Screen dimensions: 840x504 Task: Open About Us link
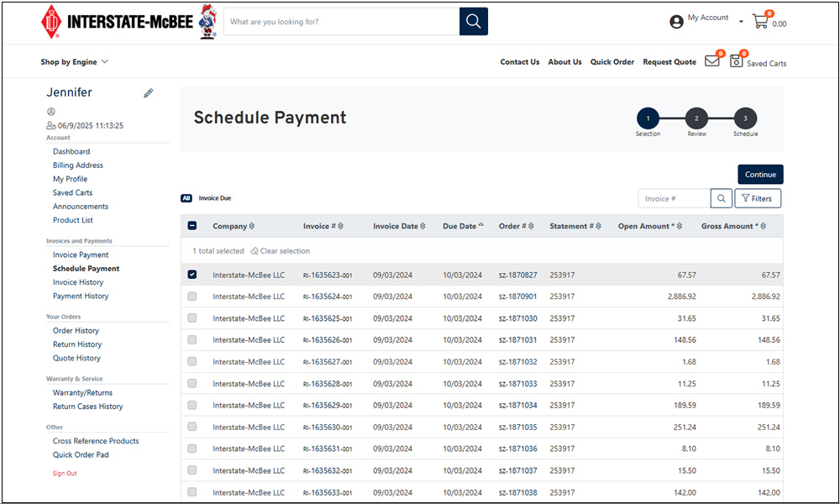tap(564, 61)
